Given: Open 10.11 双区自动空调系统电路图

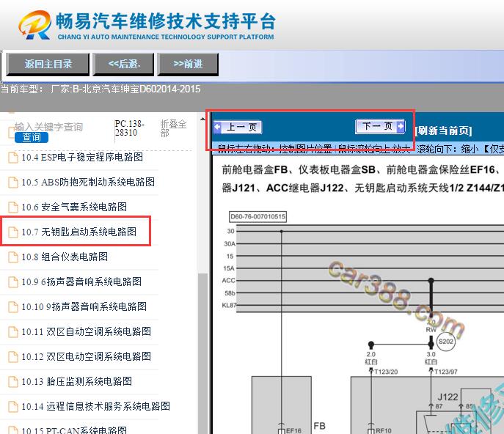Looking at the screenshot, I should [86, 331].
